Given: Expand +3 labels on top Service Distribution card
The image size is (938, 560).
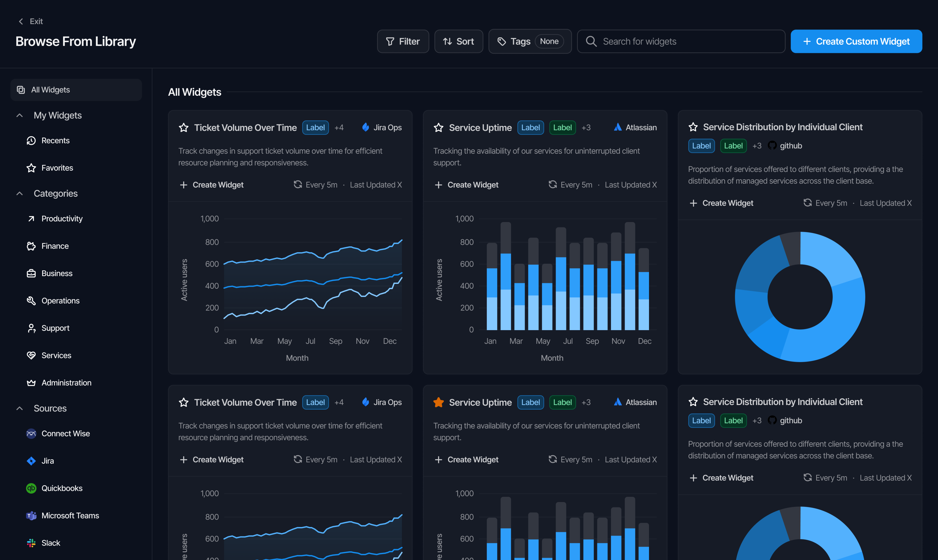Looking at the screenshot, I should pyautogui.click(x=756, y=146).
